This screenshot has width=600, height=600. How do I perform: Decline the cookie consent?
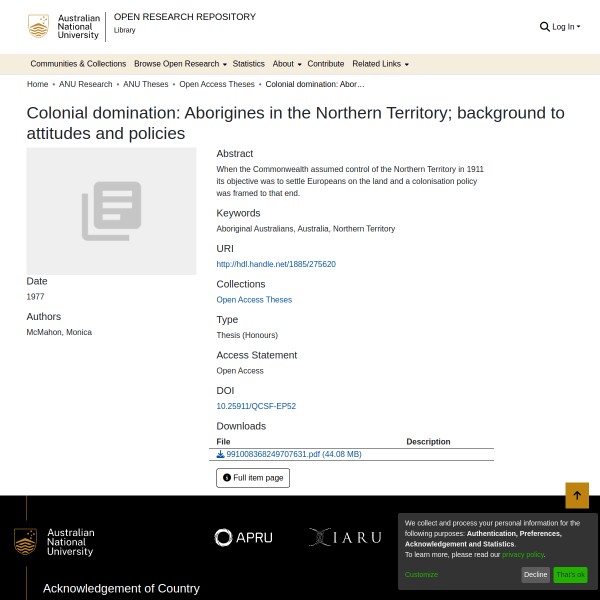[535, 575]
